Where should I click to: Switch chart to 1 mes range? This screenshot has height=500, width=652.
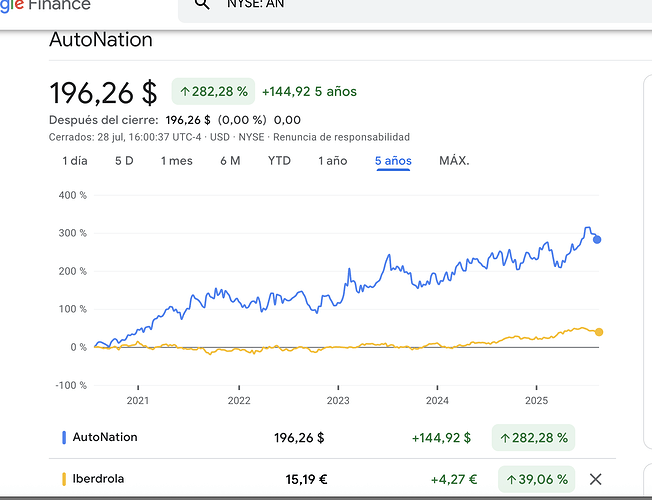tap(176, 161)
